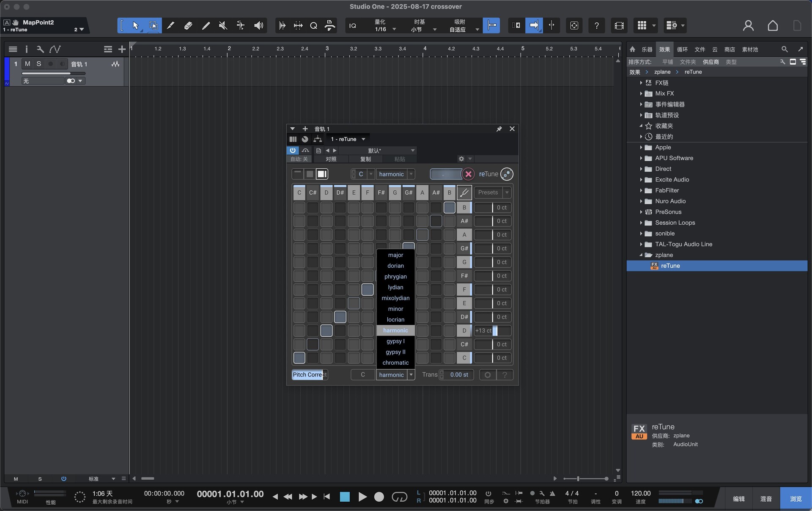Search browser with magnifier icon
The width and height of the screenshot is (812, 511).
pyautogui.click(x=785, y=49)
